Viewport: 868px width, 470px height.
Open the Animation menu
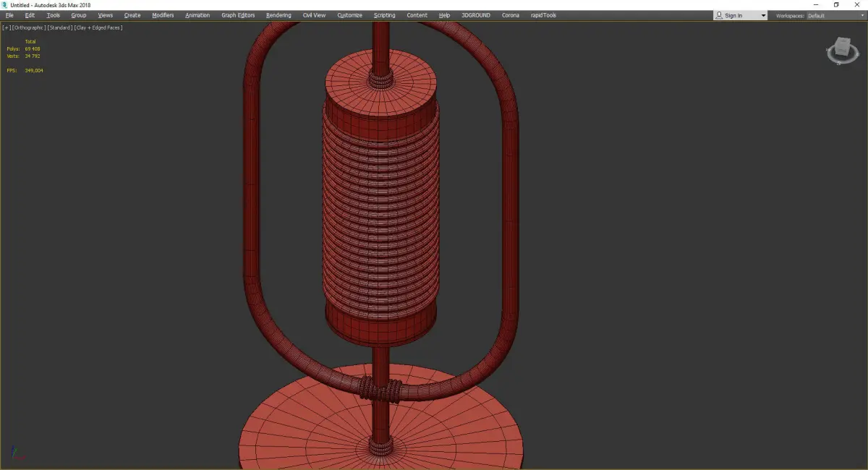[x=197, y=15]
